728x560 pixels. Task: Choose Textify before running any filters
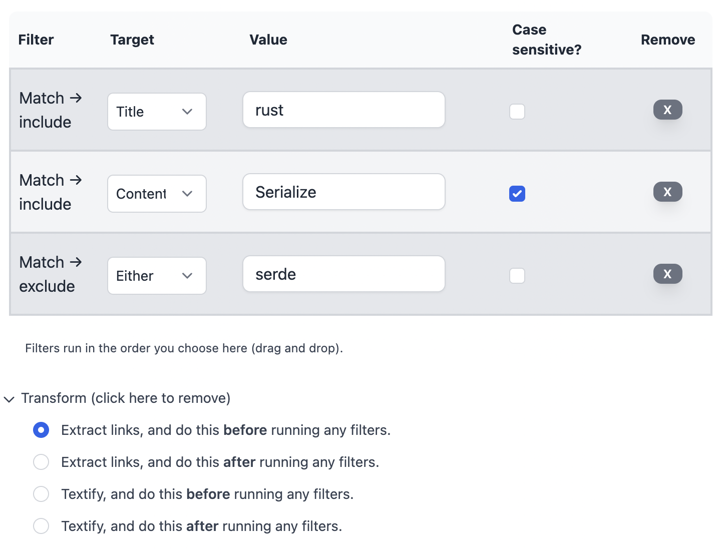[41, 494]
